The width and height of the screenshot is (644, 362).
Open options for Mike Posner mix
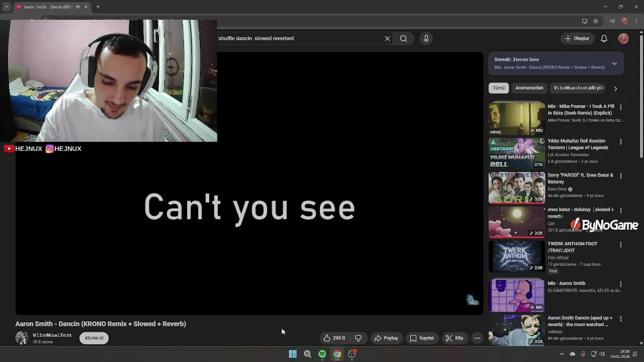pos(621,108)
